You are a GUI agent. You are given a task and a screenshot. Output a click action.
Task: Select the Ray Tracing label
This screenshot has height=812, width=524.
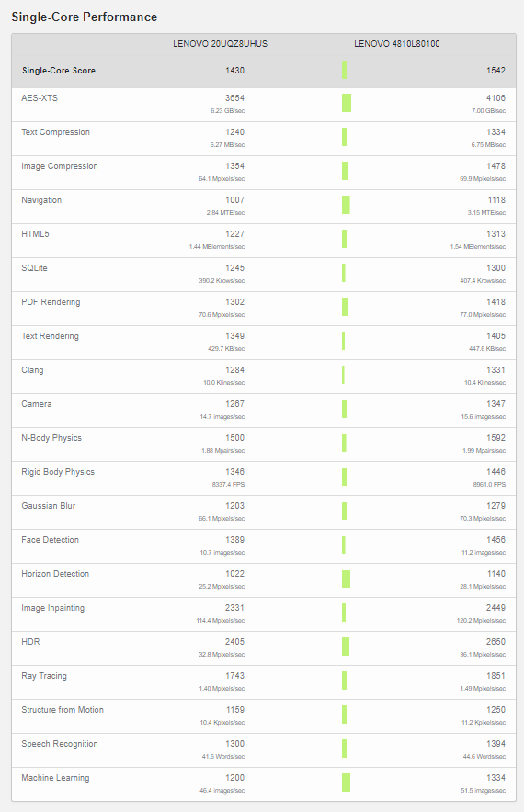(44, 676)
